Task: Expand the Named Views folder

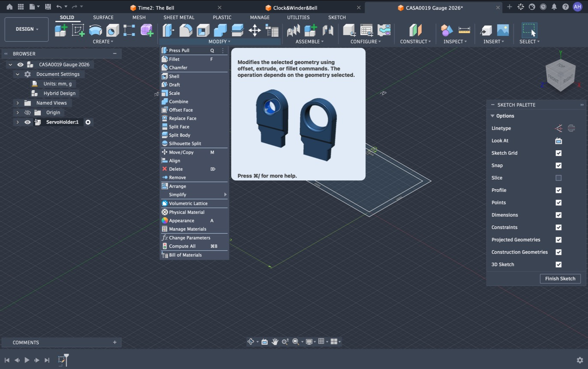Action: pos(18,103)
